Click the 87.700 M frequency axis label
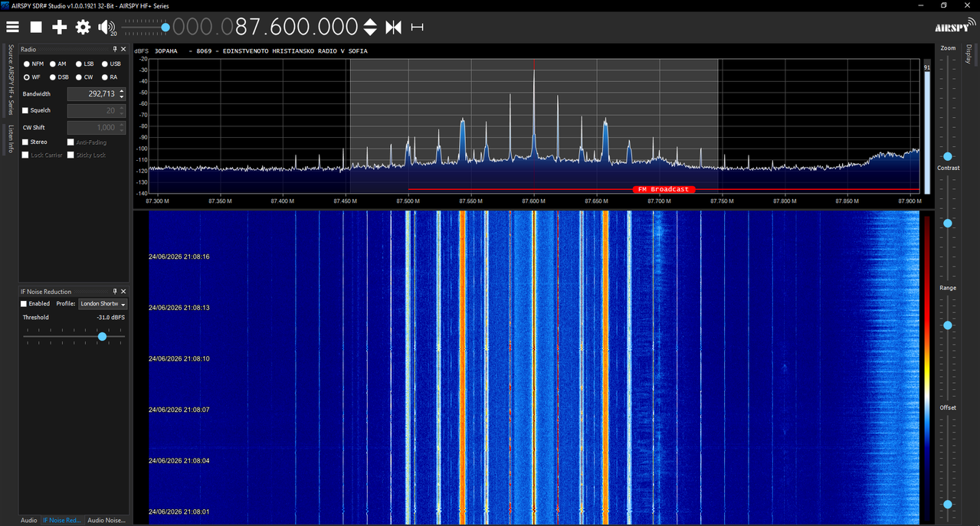The image size is (980, 526). click(659, 201)
